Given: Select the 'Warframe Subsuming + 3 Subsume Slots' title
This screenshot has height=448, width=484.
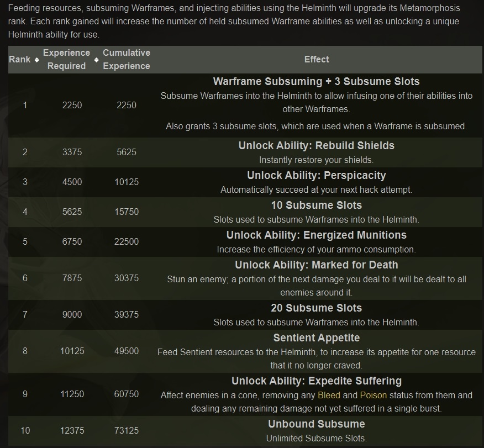Looking at the screenshot, I should point(317,81).
